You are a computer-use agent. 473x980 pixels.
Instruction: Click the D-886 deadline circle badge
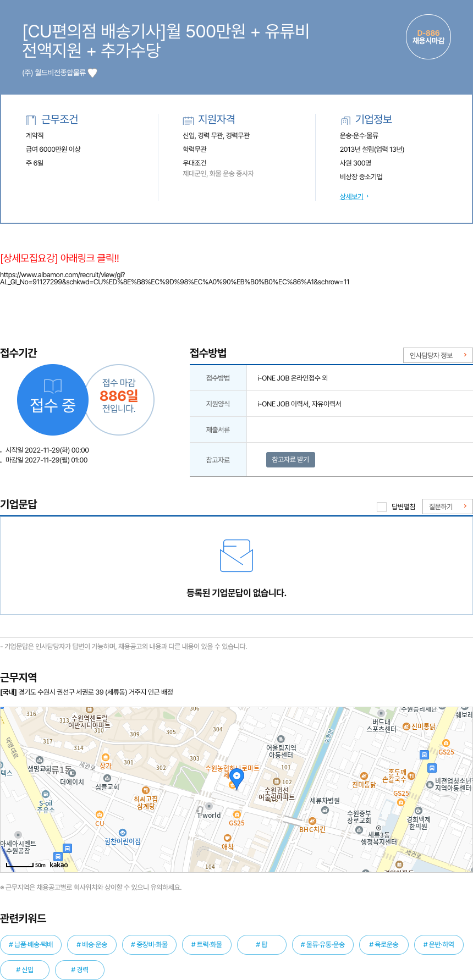pyautogui.click(x=428, y=37)
